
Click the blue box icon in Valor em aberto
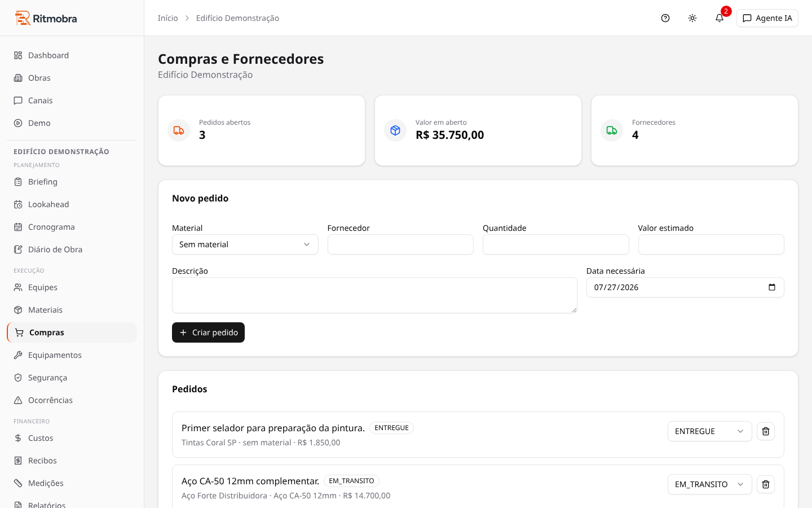tap(395, 130)
